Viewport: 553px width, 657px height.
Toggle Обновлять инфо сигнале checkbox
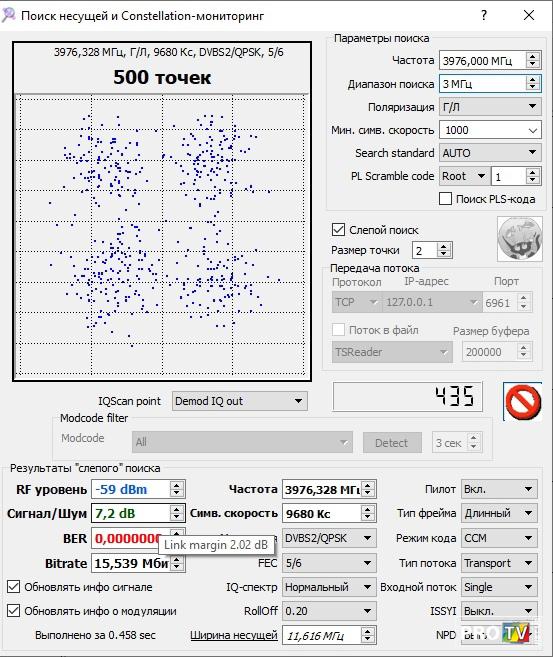(13, 587)
